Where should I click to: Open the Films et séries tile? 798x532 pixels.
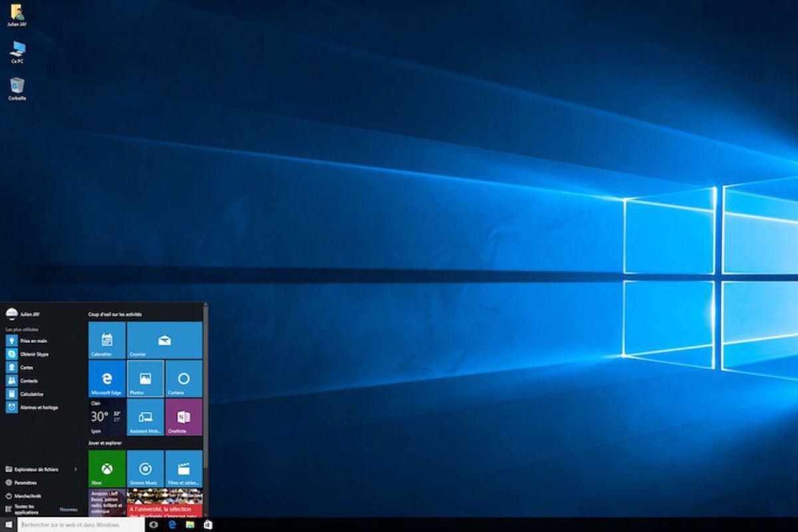tap(184, 468)
